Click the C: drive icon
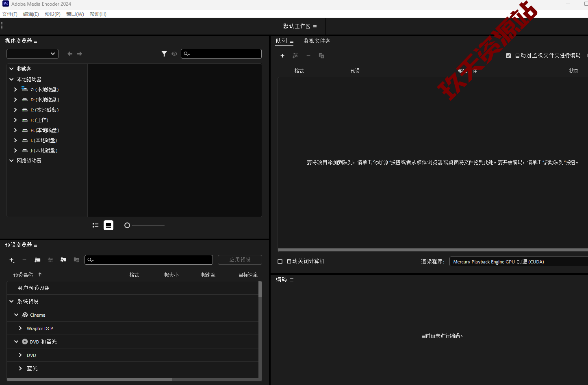The height and width of the screenshot is (385, 588). (x=25, y=89)
